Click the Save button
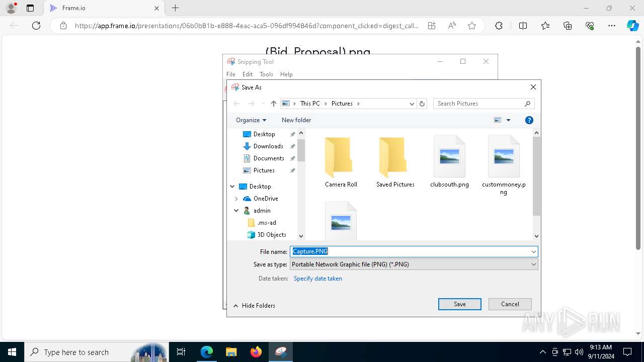Viewport: 644px width, 362px height. tap(459, 304)
